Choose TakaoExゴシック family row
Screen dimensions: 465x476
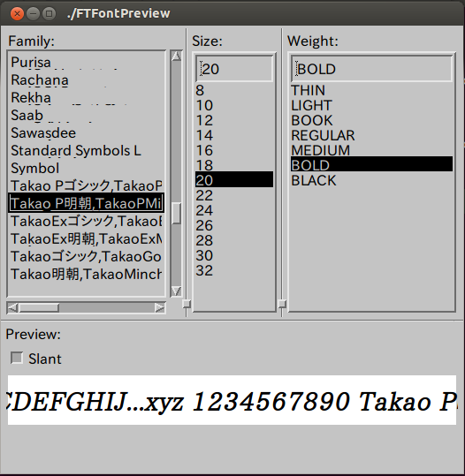click(87, 221)
